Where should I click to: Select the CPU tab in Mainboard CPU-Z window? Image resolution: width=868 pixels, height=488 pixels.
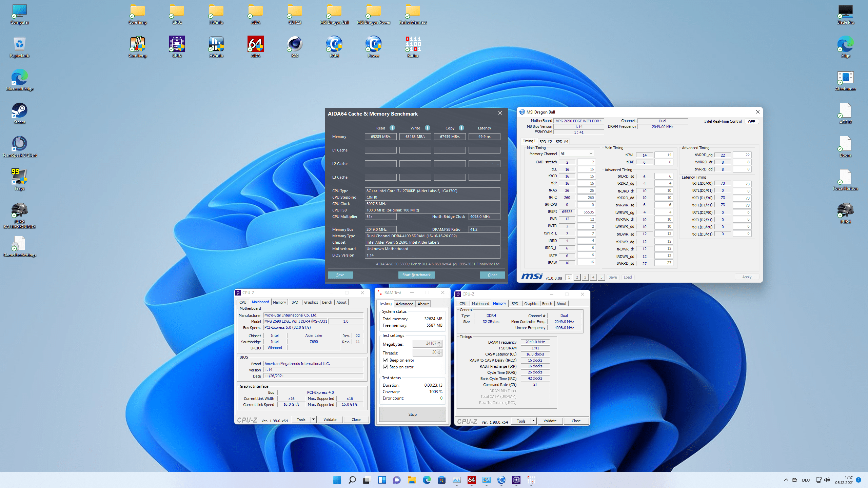coord(243,302)
